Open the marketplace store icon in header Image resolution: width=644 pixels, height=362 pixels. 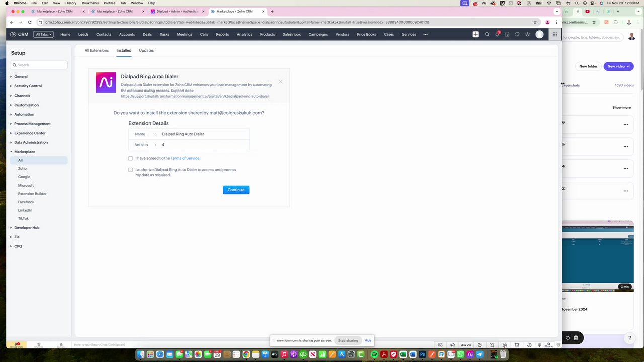517,34
